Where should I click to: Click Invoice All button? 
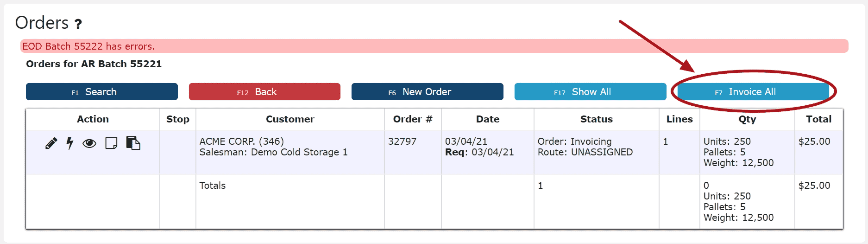pos(753,92)
